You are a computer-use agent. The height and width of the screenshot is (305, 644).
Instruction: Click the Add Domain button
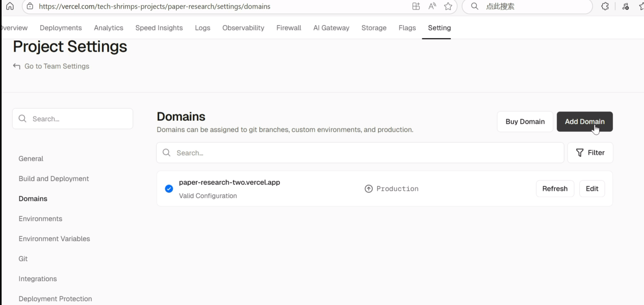(x=584, y=122)
